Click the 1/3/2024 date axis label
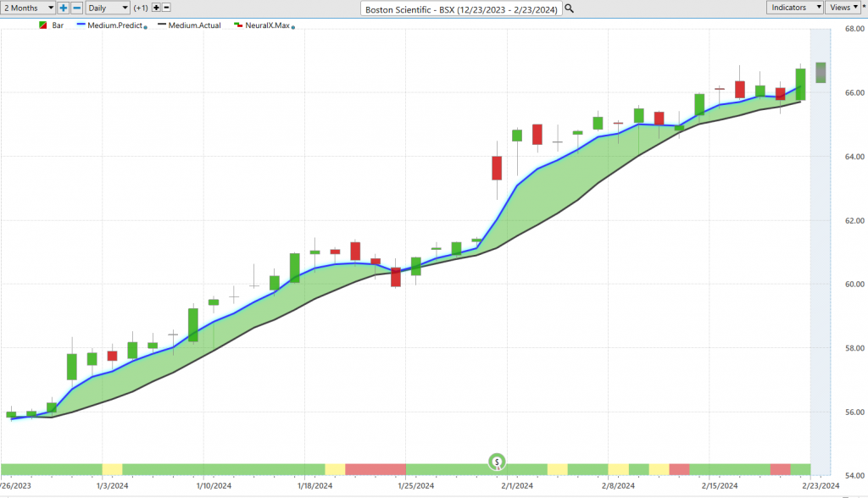 coord(113,486)
